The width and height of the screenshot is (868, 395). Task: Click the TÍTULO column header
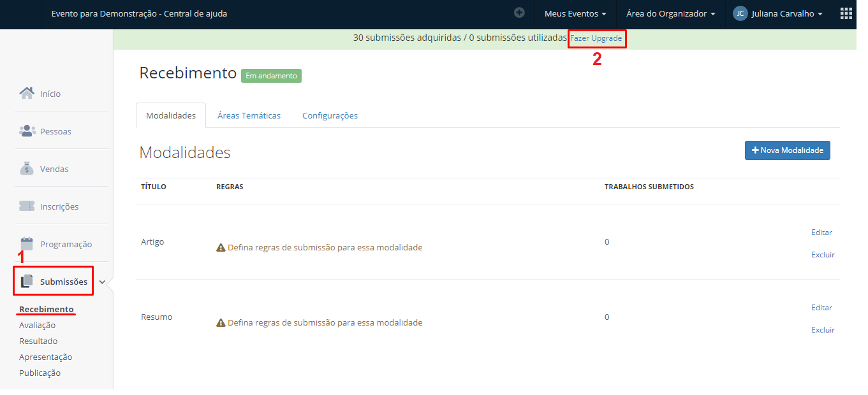(154, 187)
